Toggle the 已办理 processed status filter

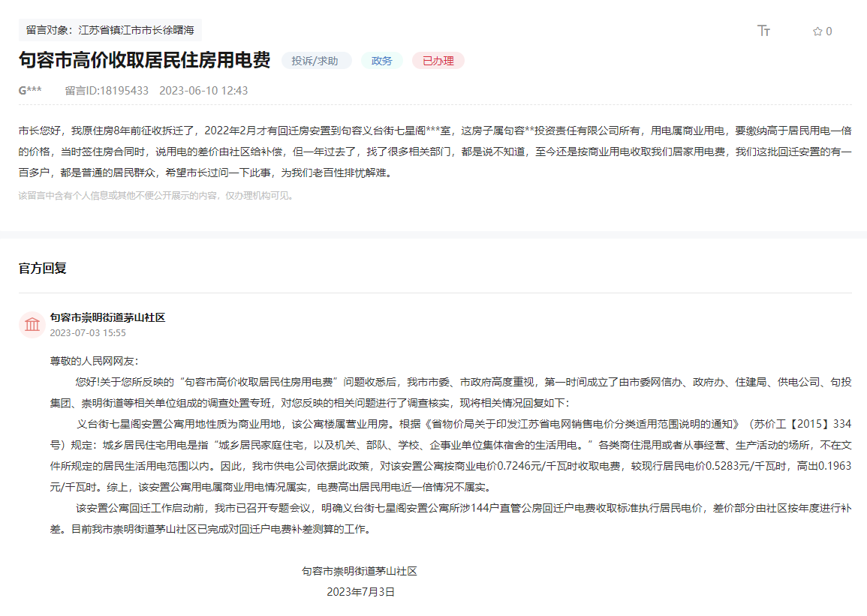pos(438,61)
